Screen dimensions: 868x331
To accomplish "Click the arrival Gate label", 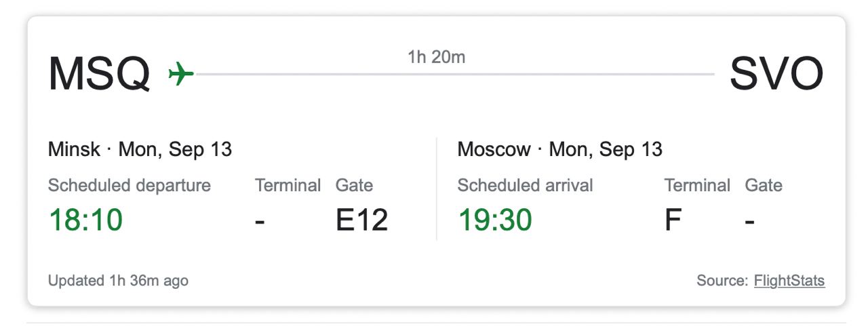I will click(x=764, y=185).
